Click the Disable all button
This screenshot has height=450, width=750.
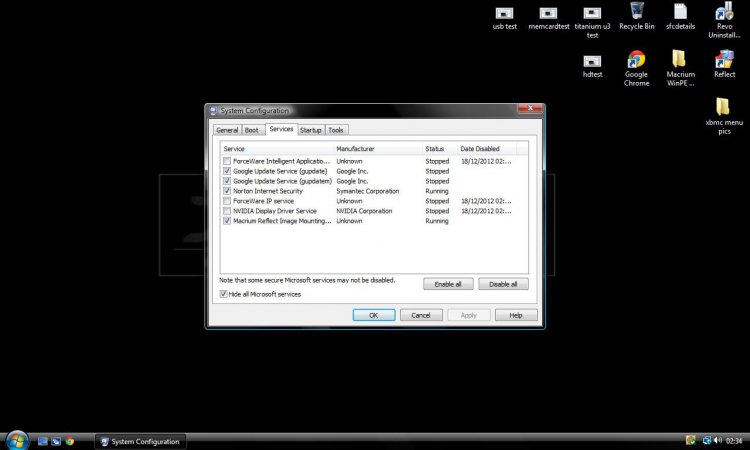[x=503, y=284]
